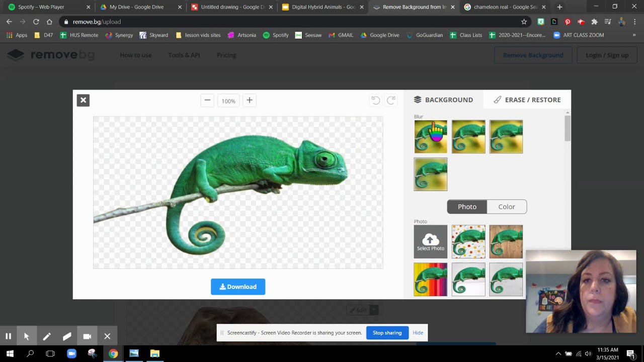Open a new browser tab

click(559, 7)
